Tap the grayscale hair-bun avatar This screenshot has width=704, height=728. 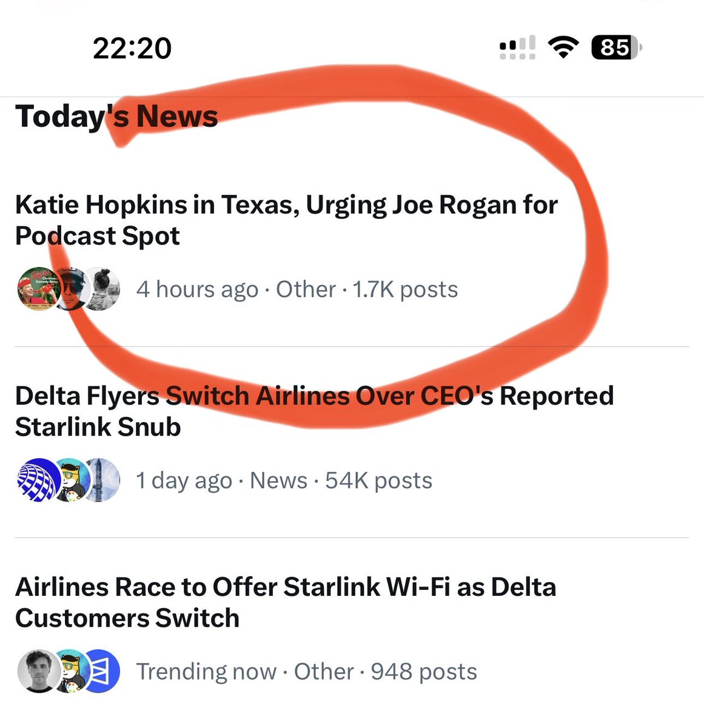[102, 289]
